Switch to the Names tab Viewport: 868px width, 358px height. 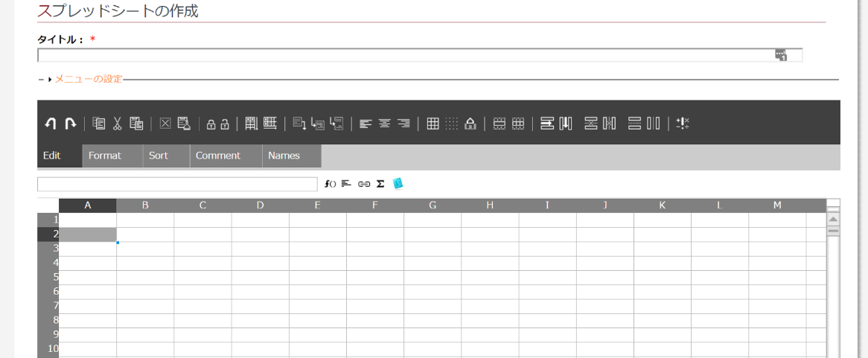284,156
